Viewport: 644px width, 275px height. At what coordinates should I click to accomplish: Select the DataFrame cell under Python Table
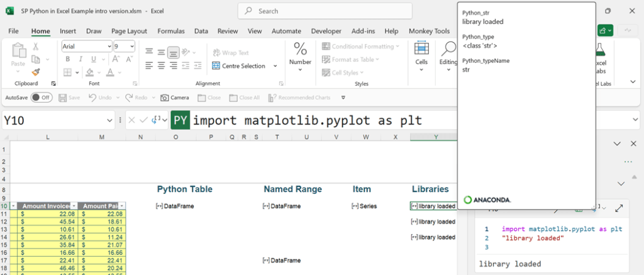176,206
